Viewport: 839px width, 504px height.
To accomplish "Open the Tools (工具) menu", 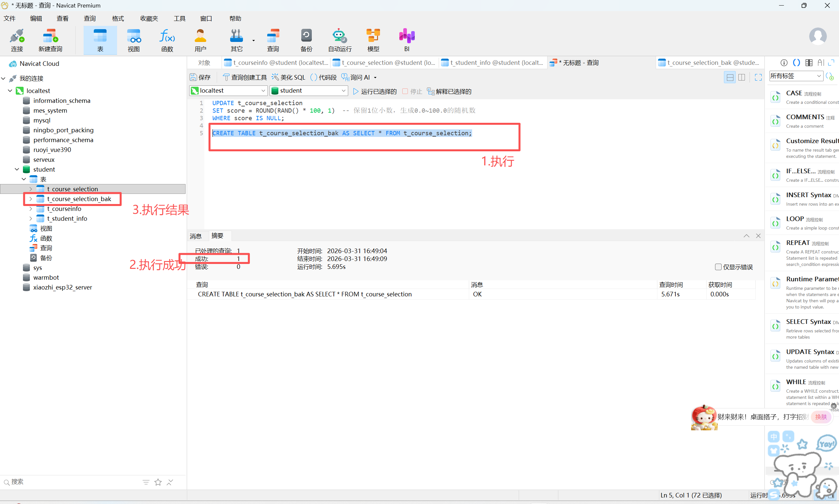I will 179,18.
